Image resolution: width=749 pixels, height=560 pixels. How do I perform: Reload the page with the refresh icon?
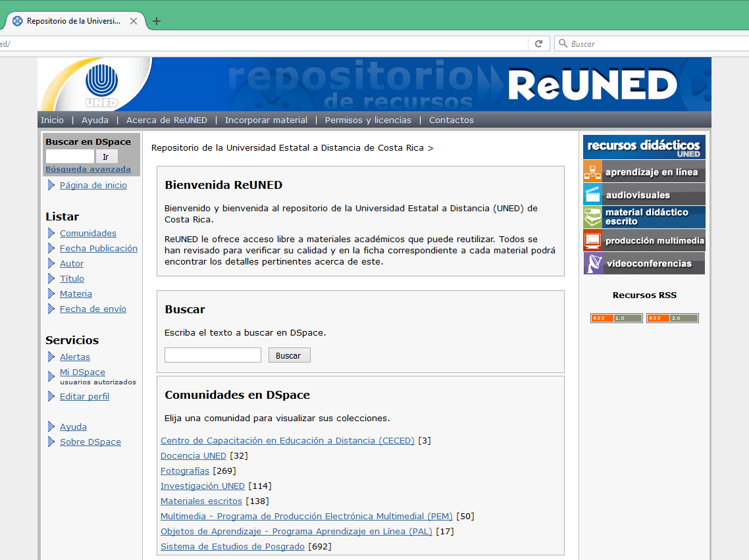tap(538, 43)
